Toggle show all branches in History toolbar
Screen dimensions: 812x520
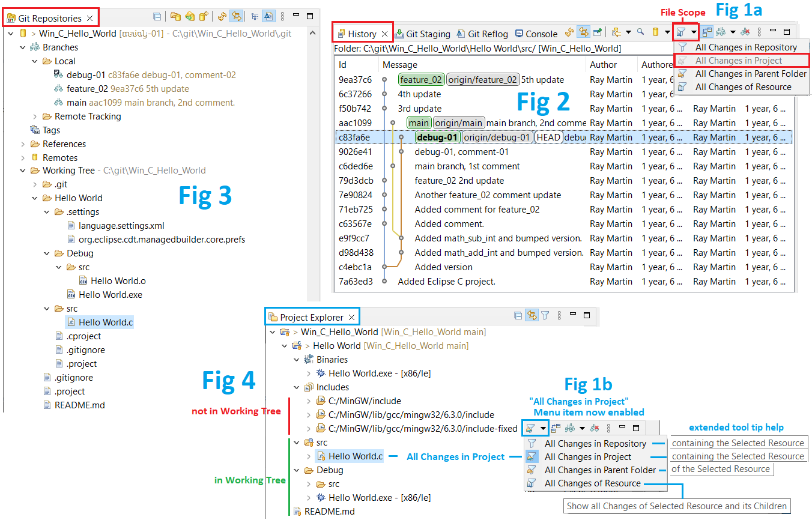(721, 32)
